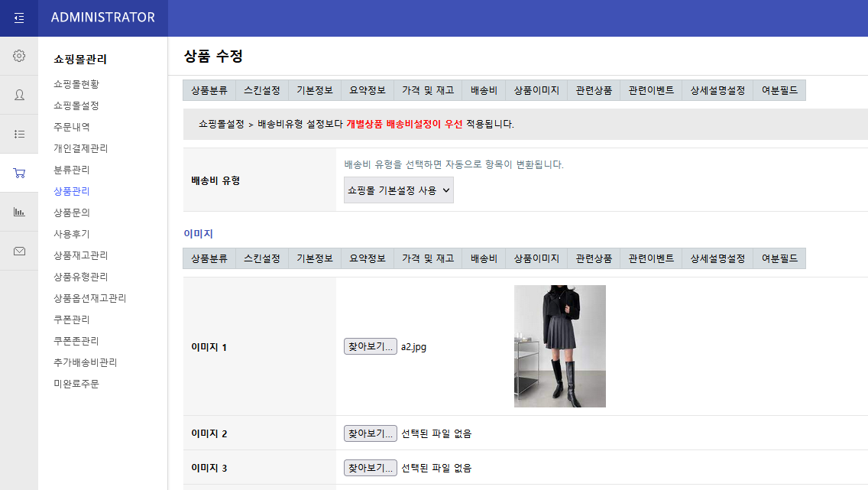
Task: Click the skirt product image thumbnail
Action: [x=560, y=346]
